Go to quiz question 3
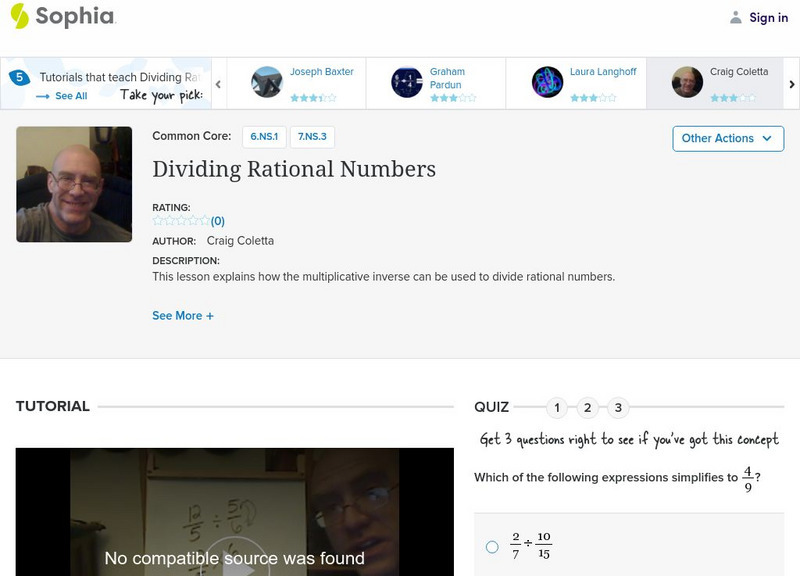 pyautogui.click(x=619, y=407)
